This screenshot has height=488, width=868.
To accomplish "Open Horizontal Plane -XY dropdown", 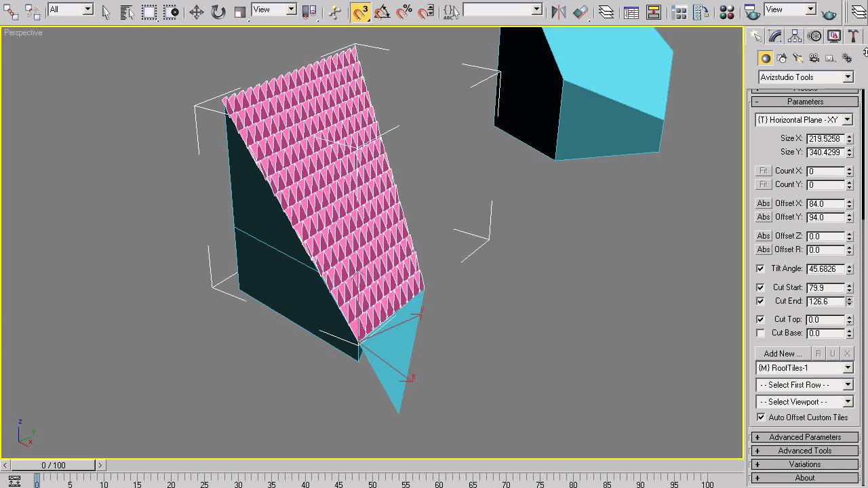I will (804, 120).
